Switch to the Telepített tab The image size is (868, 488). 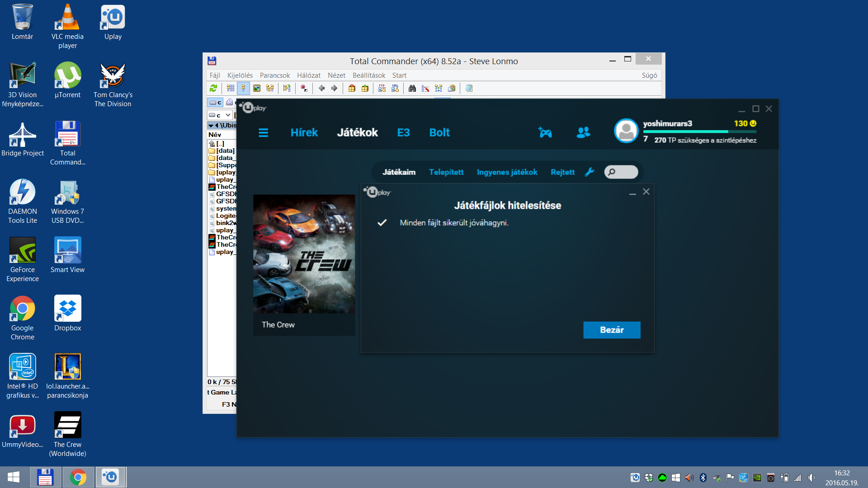pyautogui.click(x=446, y=172)
